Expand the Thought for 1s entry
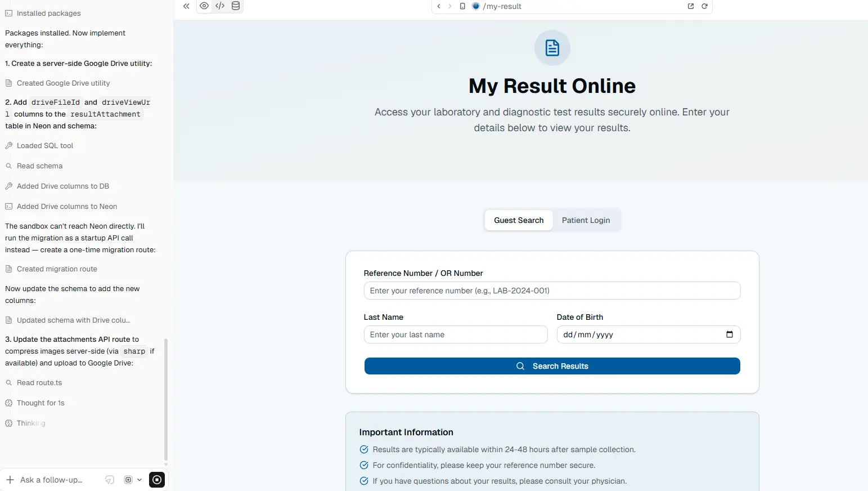 (35, 403)
